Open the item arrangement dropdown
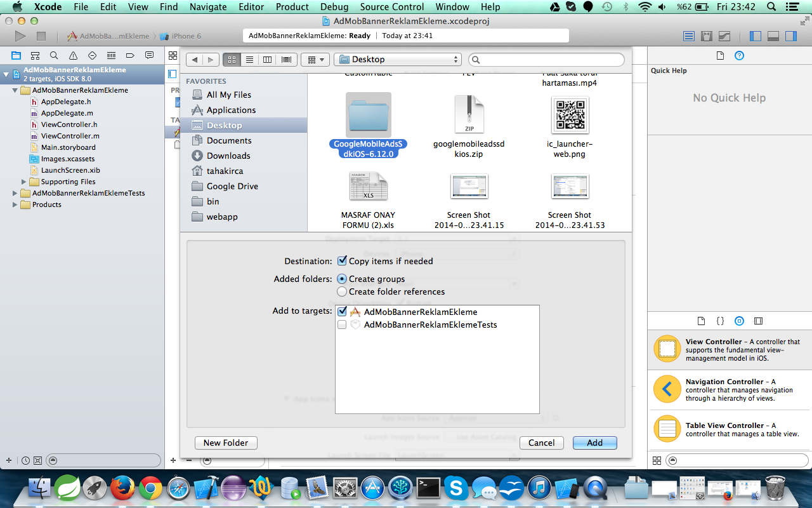The height and width of the screenshot is (508, 812). (314, 60)
